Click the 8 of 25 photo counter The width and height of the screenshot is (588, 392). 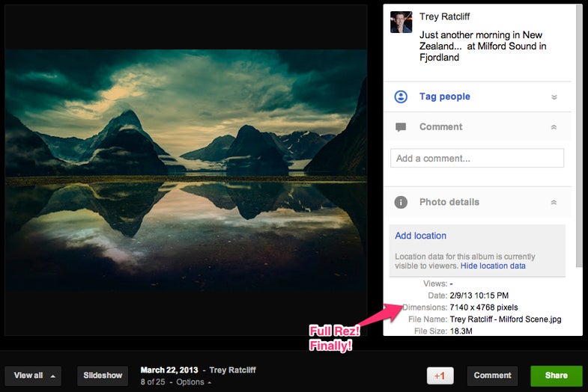153,382
